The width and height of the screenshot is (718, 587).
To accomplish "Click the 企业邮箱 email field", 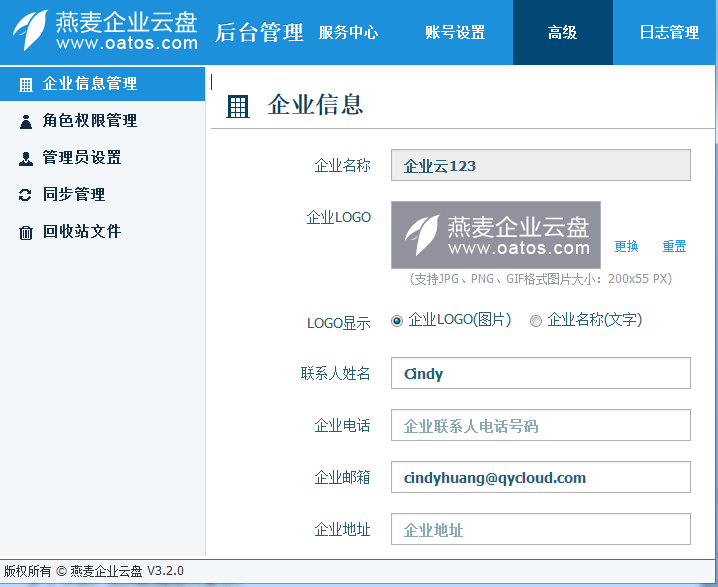I will pyautogui.click(x=540, y=477).
